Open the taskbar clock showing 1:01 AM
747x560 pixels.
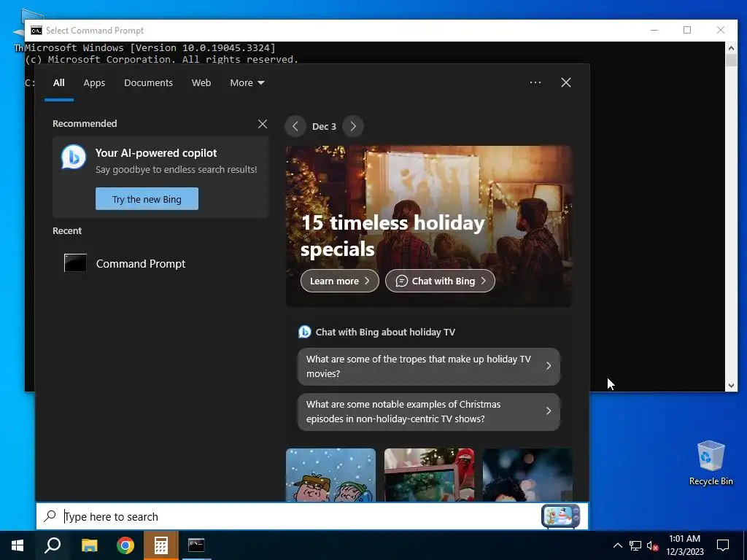pos(684,545)
